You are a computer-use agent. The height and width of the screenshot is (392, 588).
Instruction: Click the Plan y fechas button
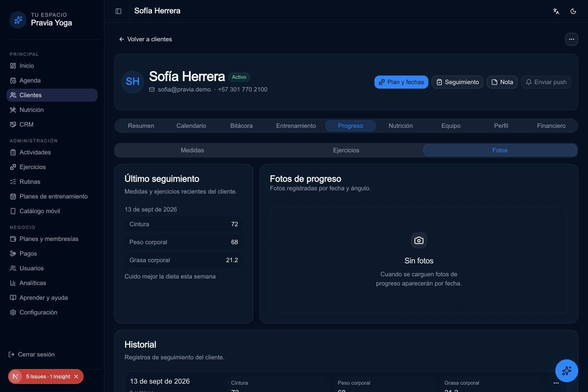click(x=401, y=82)
